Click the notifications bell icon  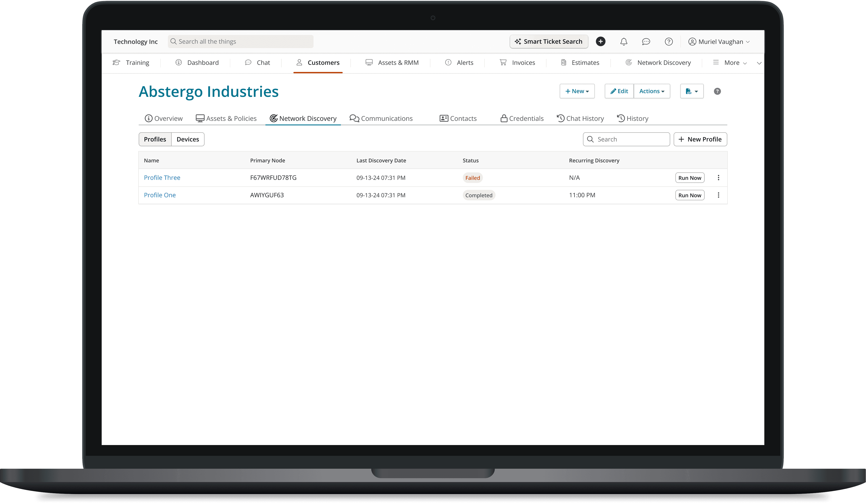(623, 42)
